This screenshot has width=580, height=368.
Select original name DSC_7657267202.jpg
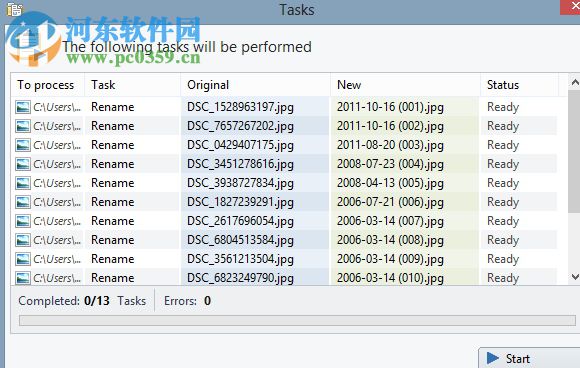coord(240,126)
